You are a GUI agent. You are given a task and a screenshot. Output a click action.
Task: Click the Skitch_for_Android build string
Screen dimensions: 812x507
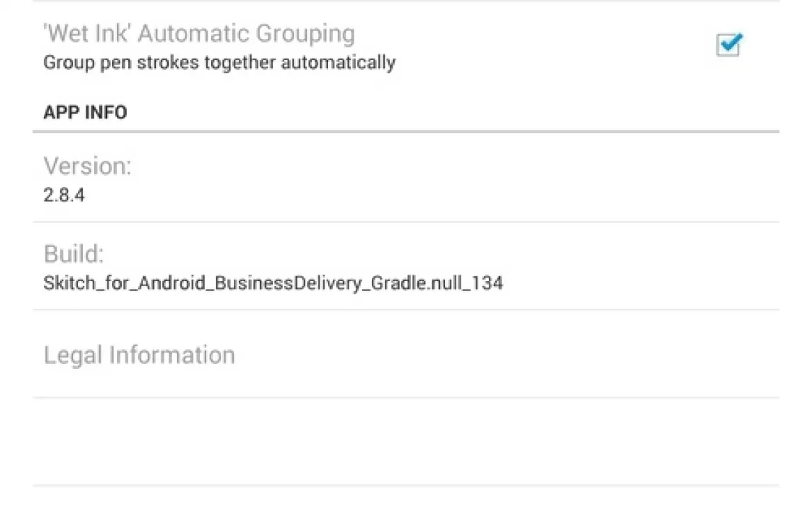[x=273, y=283]
